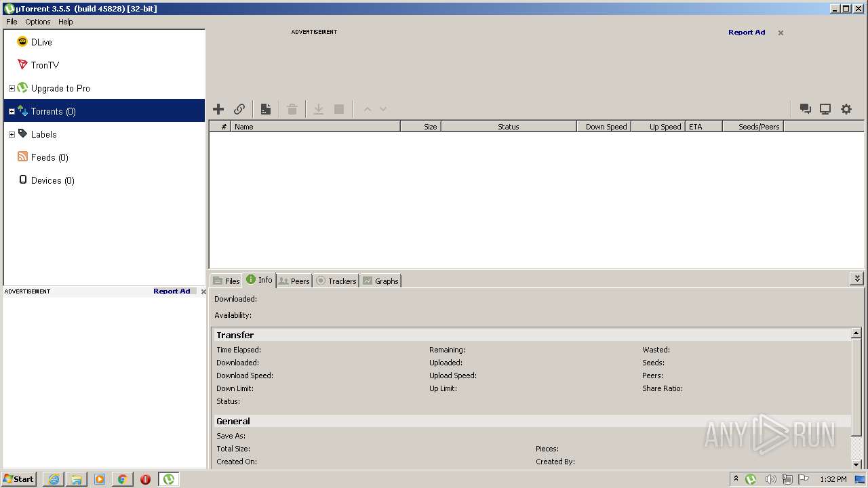
Task: Switch to the Info tab
Action: click(260, 280)
